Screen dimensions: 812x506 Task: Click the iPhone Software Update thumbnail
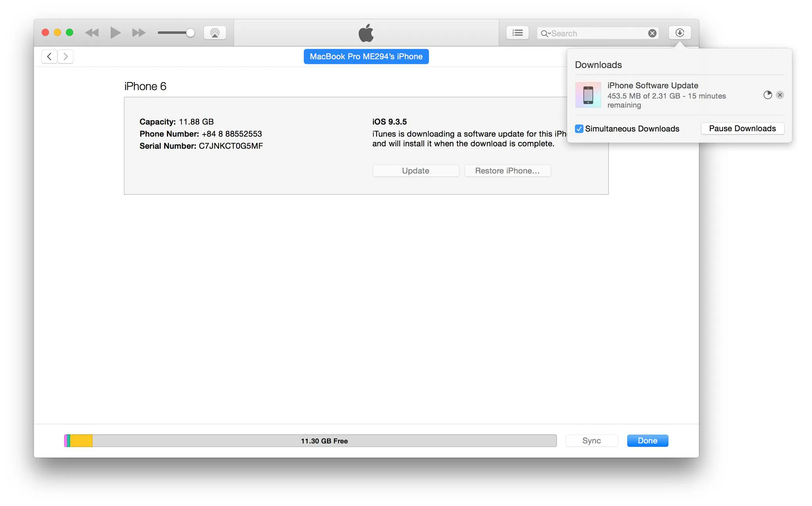coord(588,95)
